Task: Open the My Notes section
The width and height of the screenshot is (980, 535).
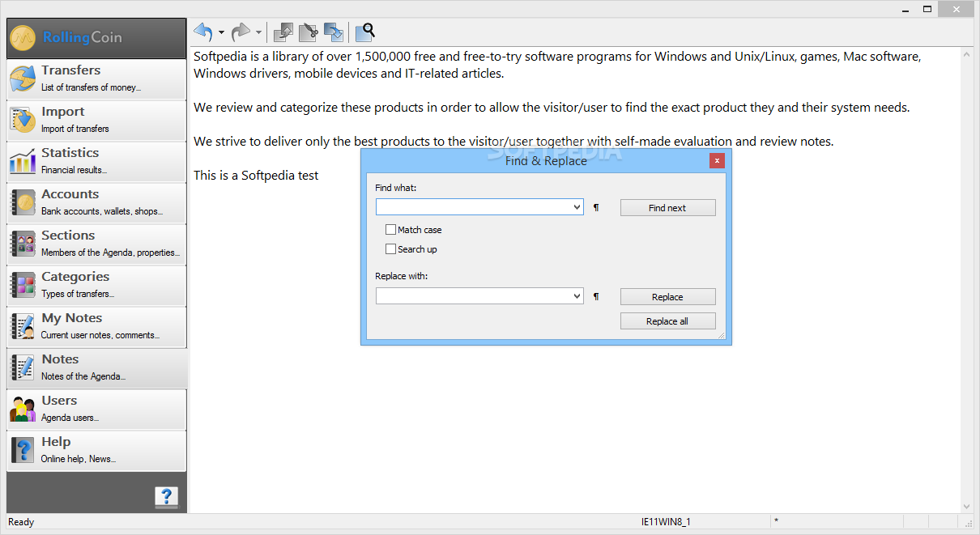Action: point(96,326)
